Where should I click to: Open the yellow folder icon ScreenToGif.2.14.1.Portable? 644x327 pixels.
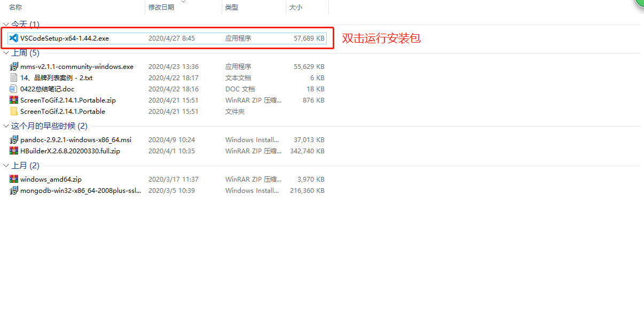13,111
